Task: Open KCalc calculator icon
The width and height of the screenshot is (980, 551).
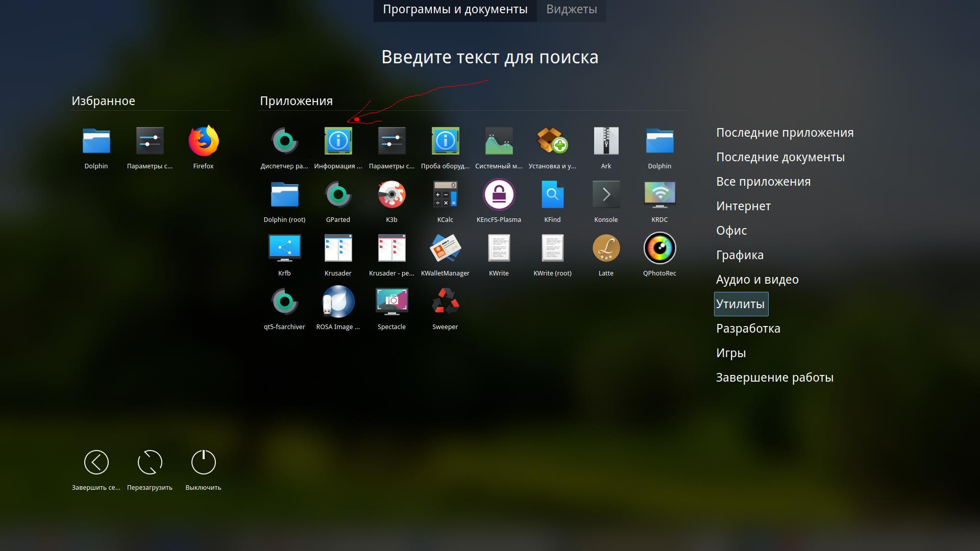Action: pyautogui.click(x=445, y=195)
